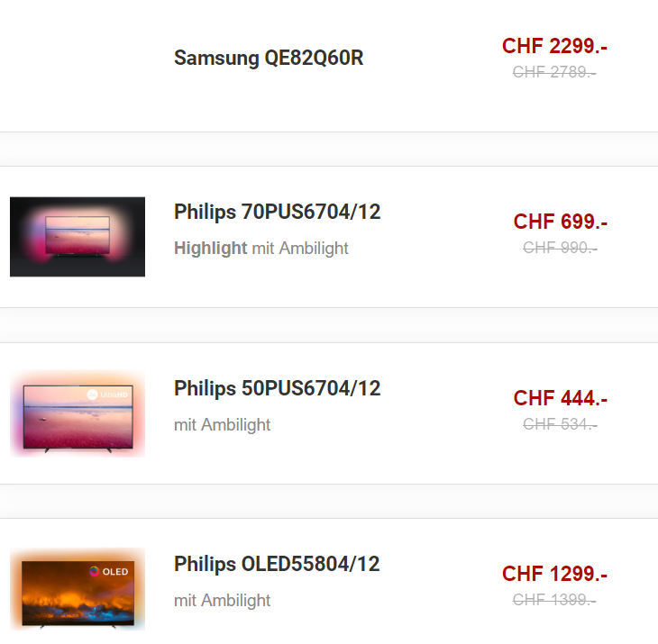
Task: Open the Philips 50PUS6704/12 TV thumbnail
Action: click(78, 413)
